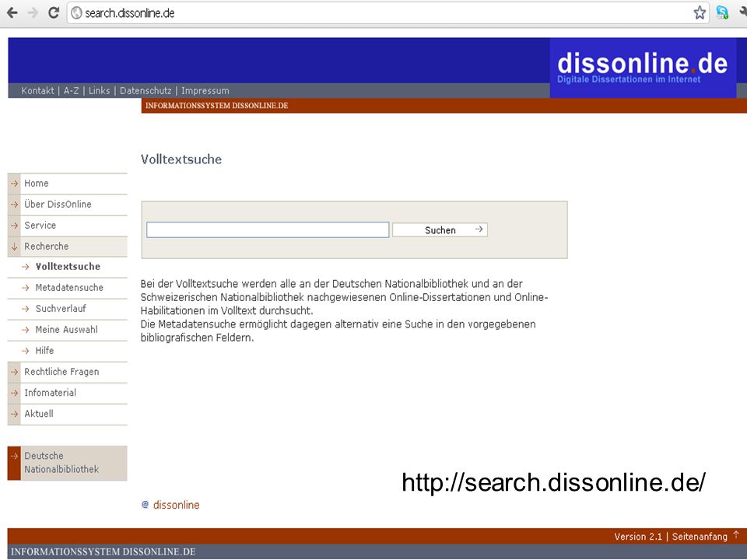
Task: Select Volltextsuche in the sidebar
Action: pyautogui.click(x=68, y=267)
